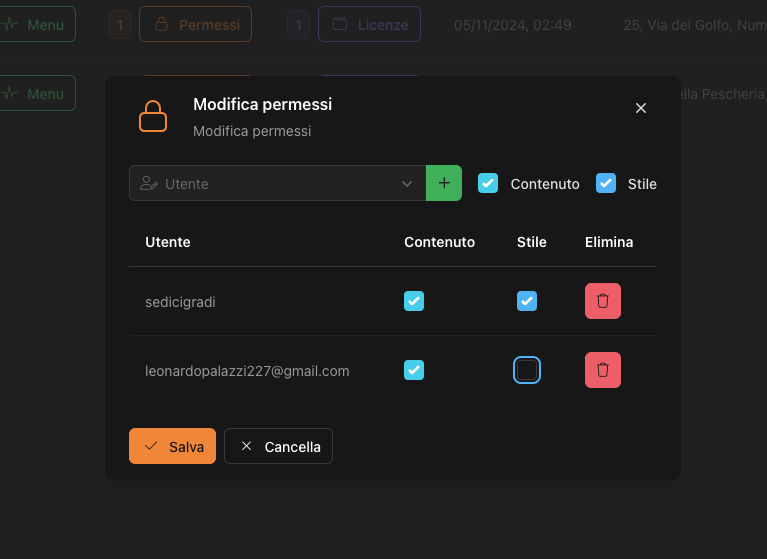Screen dimensions: 767x559
Task: Uncheck the top Stile checkbox
Action: click(x=606, y=183)
